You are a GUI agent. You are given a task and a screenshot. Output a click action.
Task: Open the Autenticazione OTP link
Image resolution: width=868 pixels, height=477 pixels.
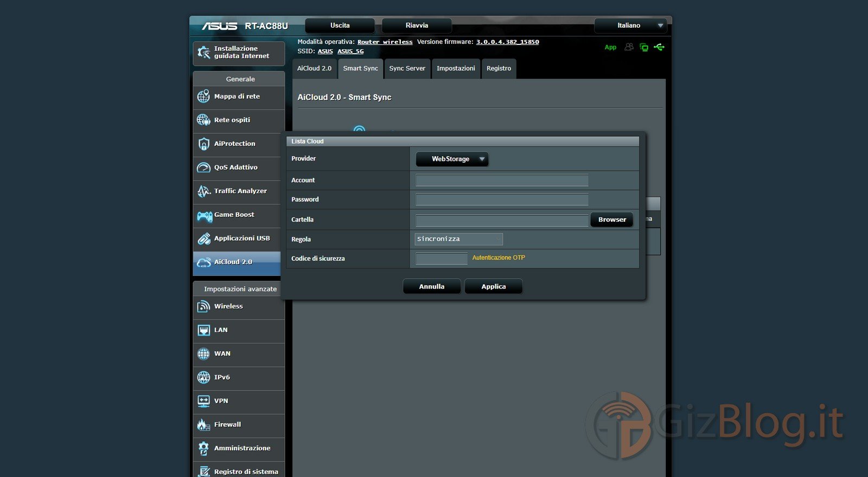(499, 257)
